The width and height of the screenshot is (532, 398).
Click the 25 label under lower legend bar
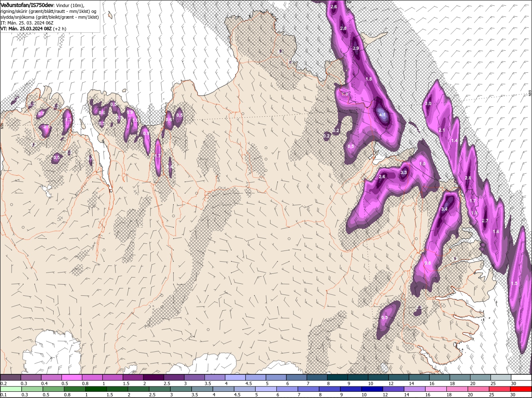[x=491, y=395]
